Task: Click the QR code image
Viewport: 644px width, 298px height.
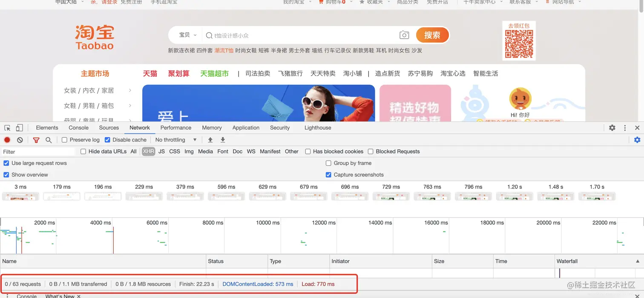Action: coord(519,44)
